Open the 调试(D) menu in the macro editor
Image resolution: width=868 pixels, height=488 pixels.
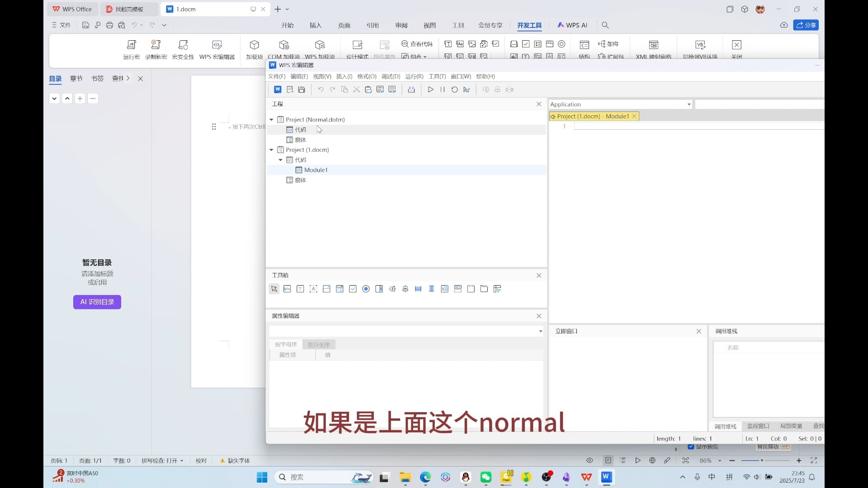(391, 76)
